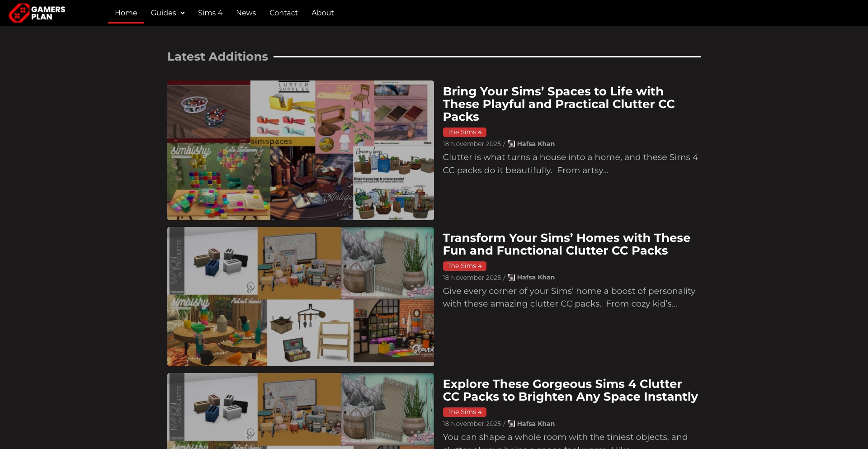
Task: Open the gorgeous Sims 4 clutter article
Action: point(570,390)
